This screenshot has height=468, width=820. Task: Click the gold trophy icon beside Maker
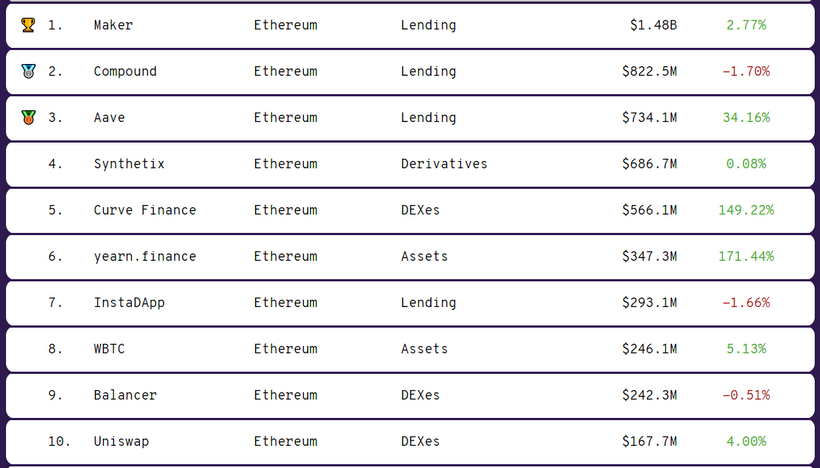click(x=28, y=25)
